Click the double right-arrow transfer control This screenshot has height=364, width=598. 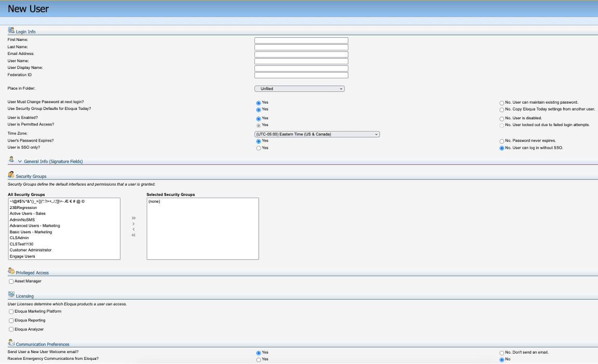pos(133,217)
